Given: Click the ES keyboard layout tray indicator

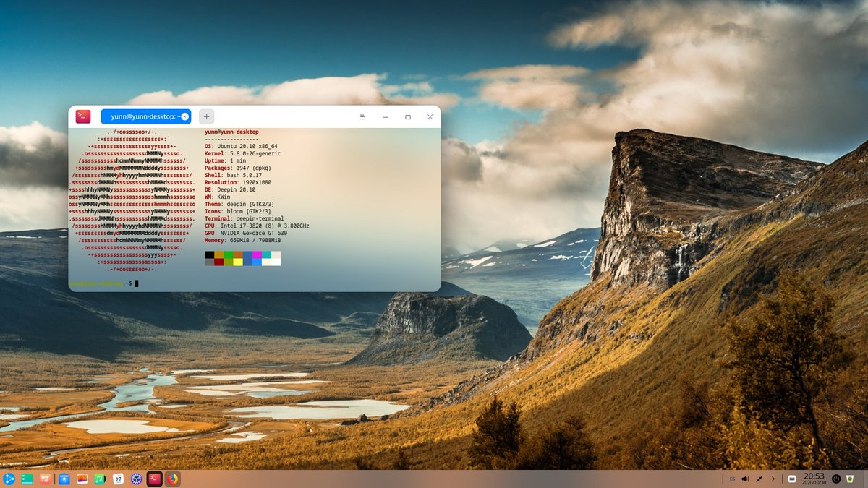Looking at the screenshot, I should pyautogui.click(x=733, y=479).
